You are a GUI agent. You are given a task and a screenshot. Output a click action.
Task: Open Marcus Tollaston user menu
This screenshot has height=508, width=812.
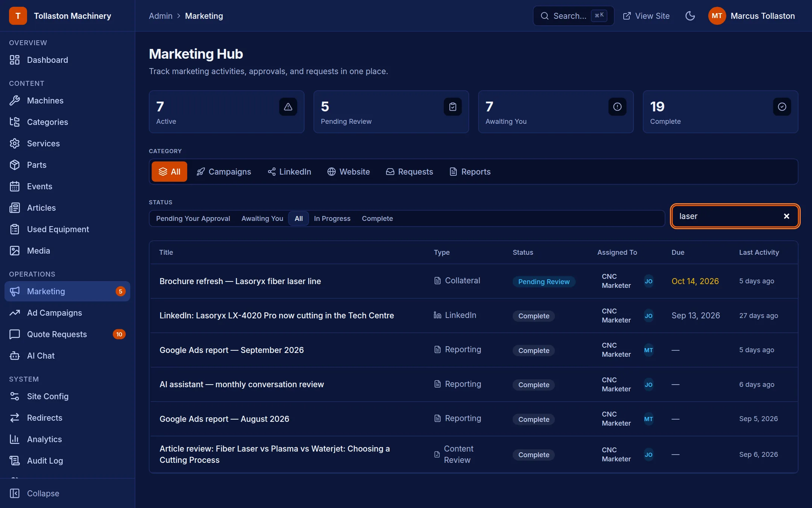(751, 16)
